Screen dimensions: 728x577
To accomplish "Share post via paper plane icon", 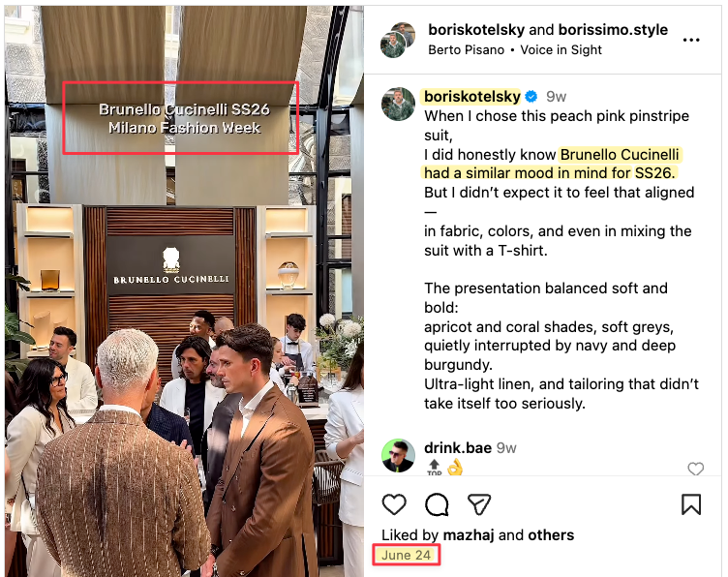I will (479, 504).
